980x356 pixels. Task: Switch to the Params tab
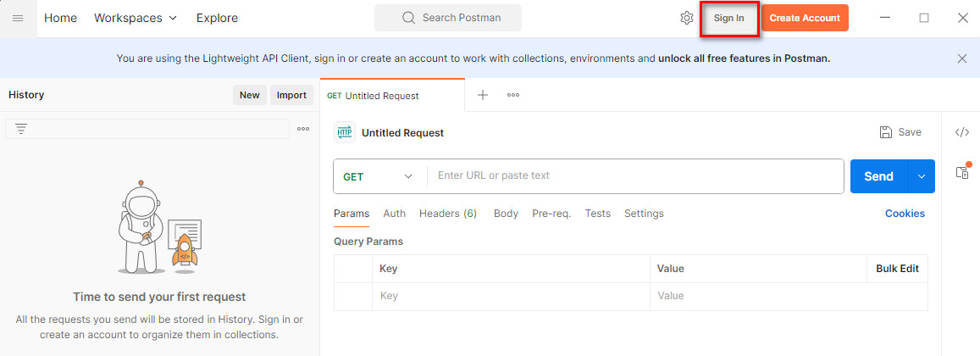[352, 214]
